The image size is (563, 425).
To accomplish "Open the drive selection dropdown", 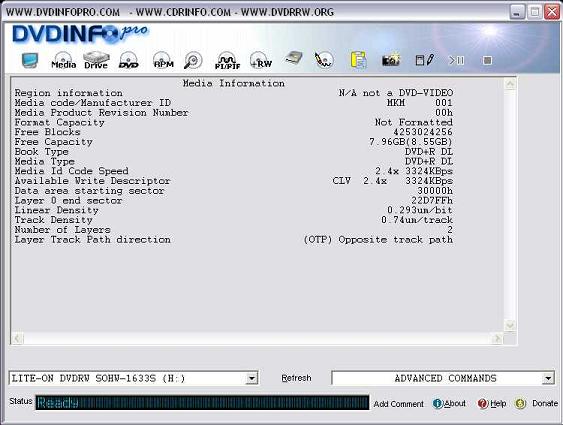I will pyautogui.click(x=252, y=378).
